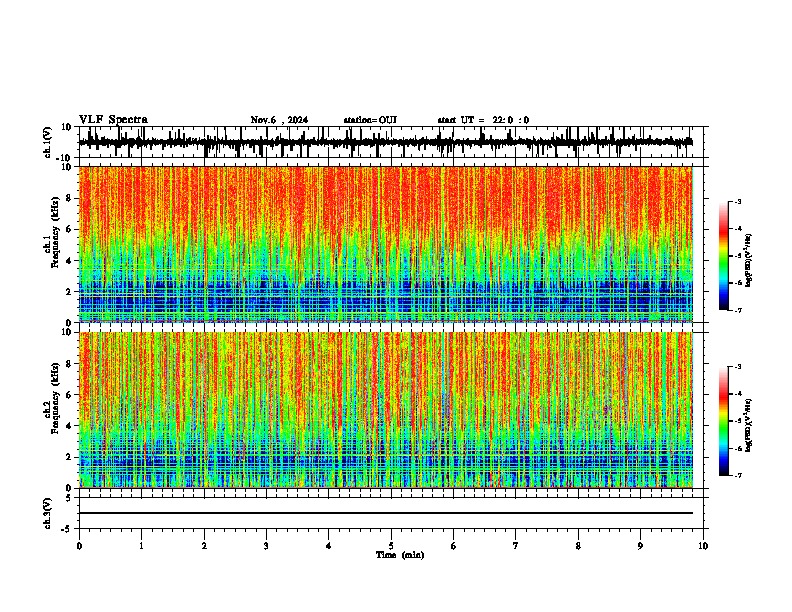
Task: Click the "10" tick on the Time axis
Action: (x=703, y=546)
